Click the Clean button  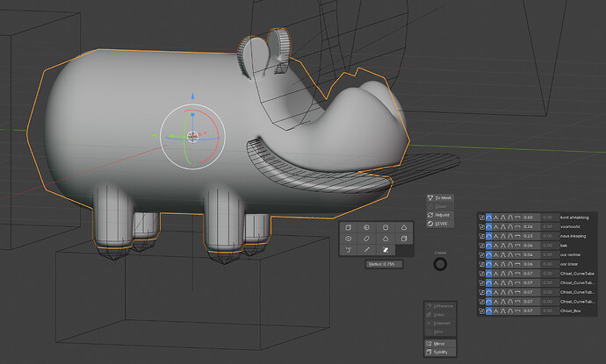point(440,206)
